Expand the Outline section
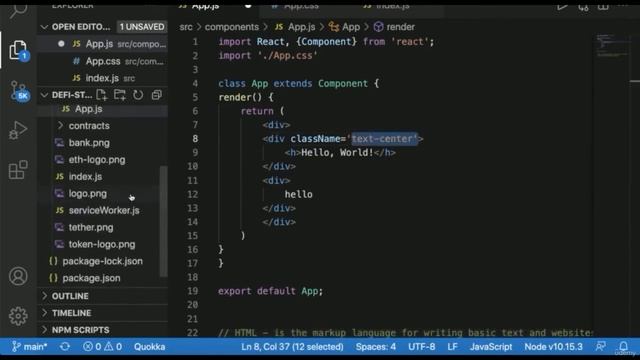The height and width of the screenshot is (360, 640). (x=70, y=296)
